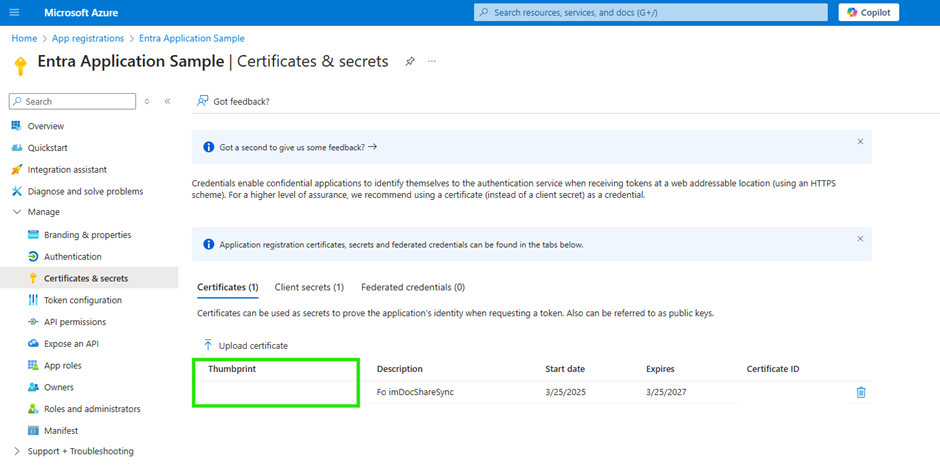Click the Token configuration bars icon
Screen dimensions: 940x476
pyautogui.click(x=33, y=300)
